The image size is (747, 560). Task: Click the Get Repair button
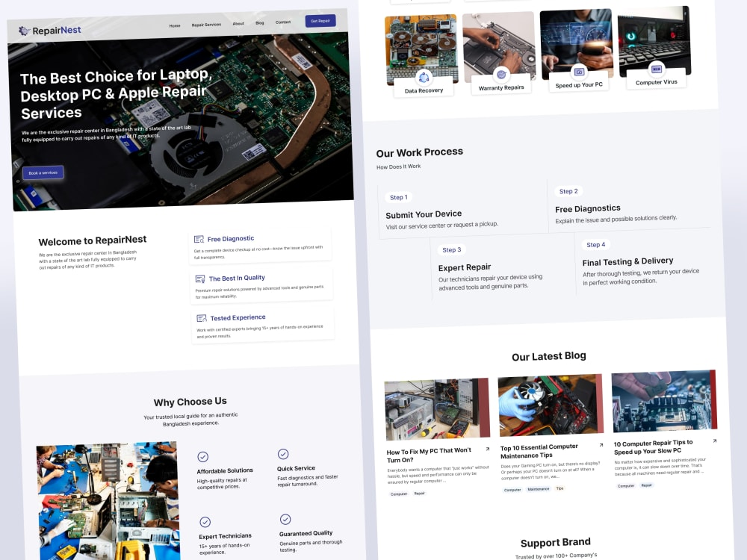coord(320,21)
